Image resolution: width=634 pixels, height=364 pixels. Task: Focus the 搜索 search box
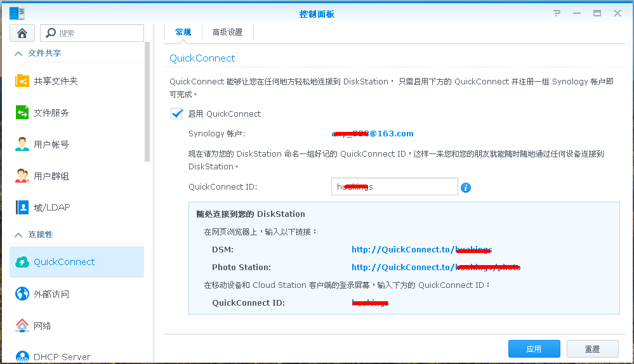coord(92,33)
